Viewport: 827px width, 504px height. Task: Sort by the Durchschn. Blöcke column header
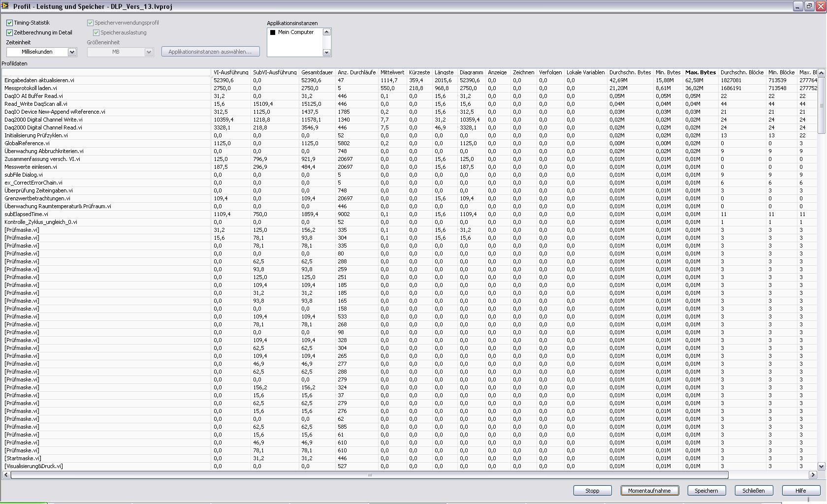coord(742,72)
